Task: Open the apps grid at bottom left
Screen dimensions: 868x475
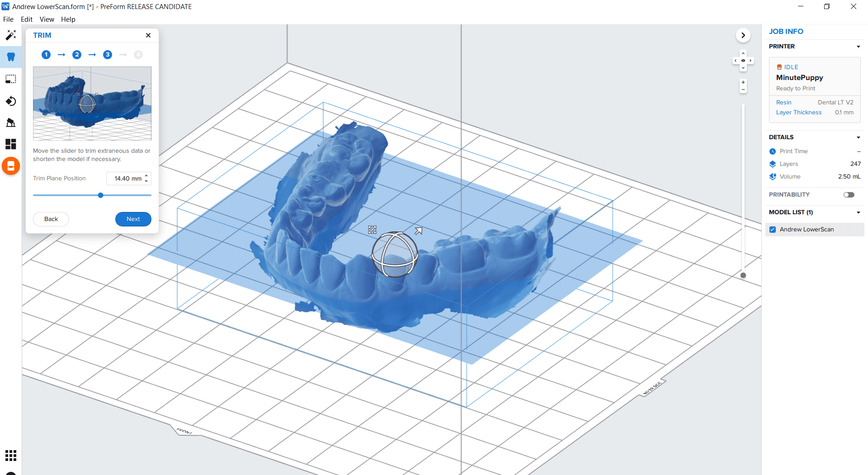Action: (x=10, y=456)
